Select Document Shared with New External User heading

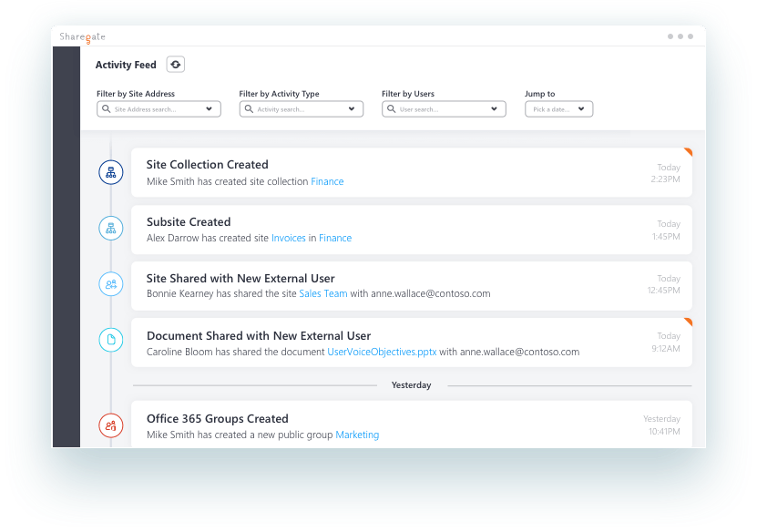[x=259, y=336]
